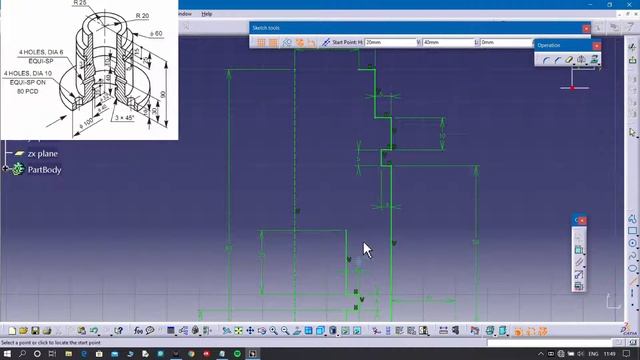
Task: Close the Operation toolbar
Action: coord(596,46)
